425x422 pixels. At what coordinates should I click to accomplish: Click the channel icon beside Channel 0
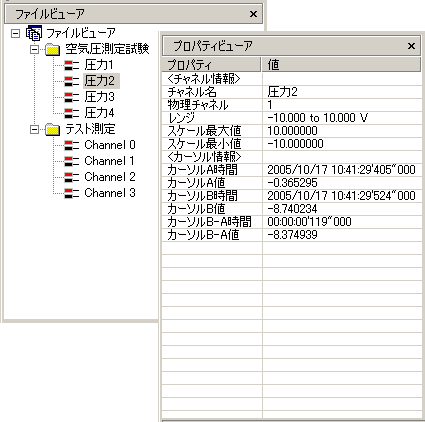71,145
